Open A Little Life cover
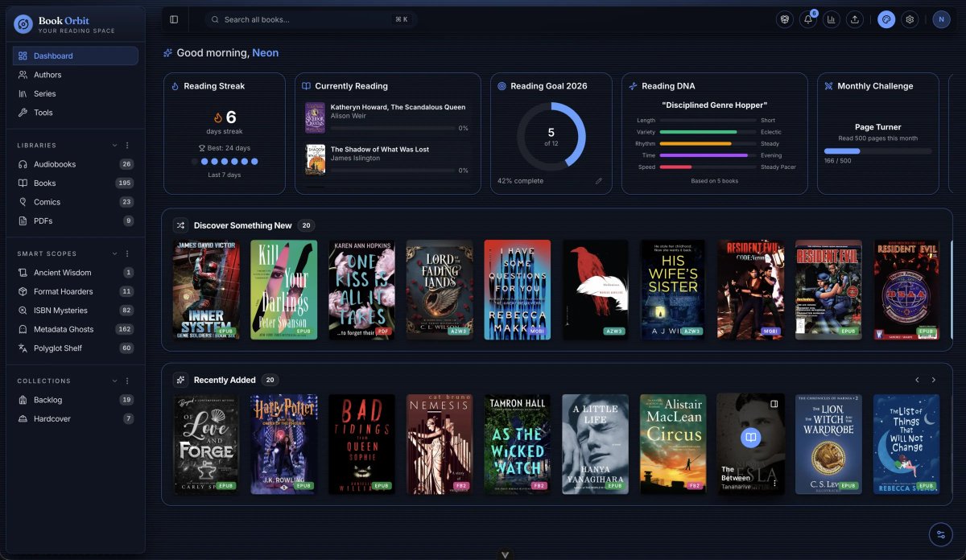Viewport: 966px width, 560px height. 595,444
